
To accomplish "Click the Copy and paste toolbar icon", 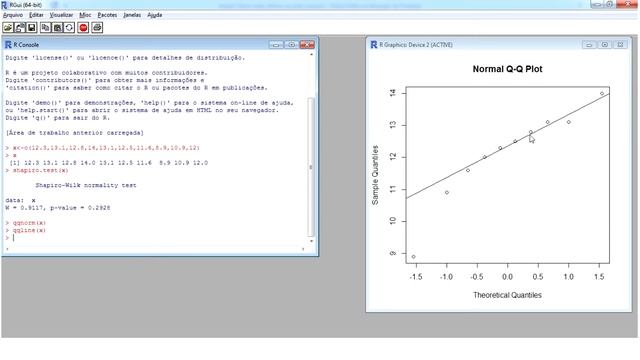I will pyautogui.click(x=69, y=28).
